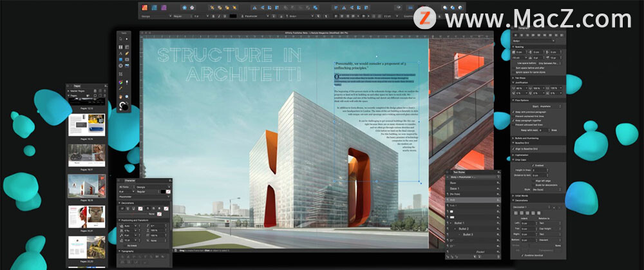Select the Body style in Text Styles
The height and width of the screenshot is (270, 644).
tap(473, 200)
